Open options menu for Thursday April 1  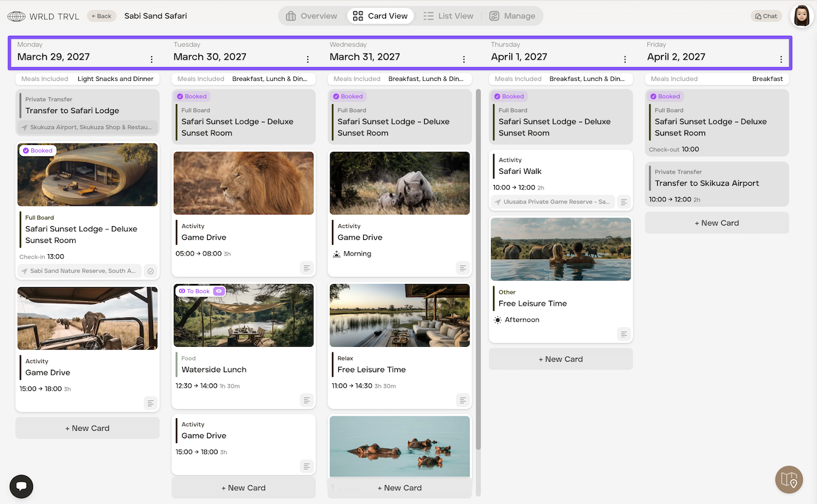click(x=625, y=60)
